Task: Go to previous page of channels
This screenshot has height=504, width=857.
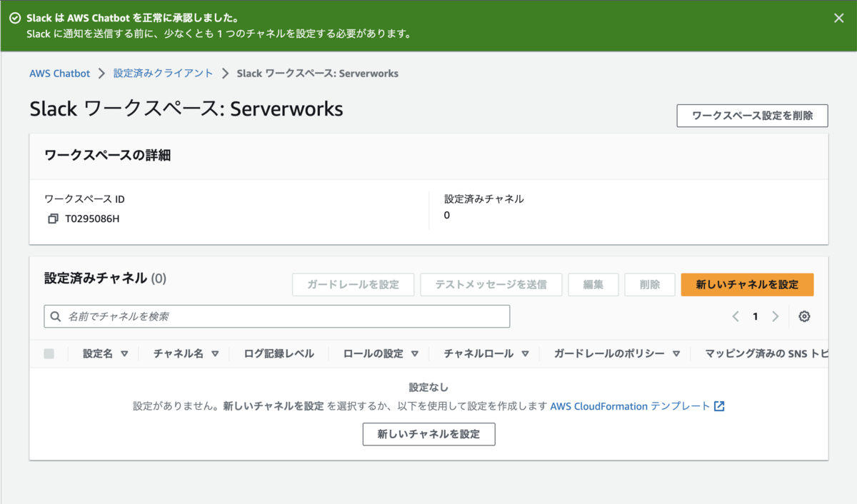Action: pos(736,316)
